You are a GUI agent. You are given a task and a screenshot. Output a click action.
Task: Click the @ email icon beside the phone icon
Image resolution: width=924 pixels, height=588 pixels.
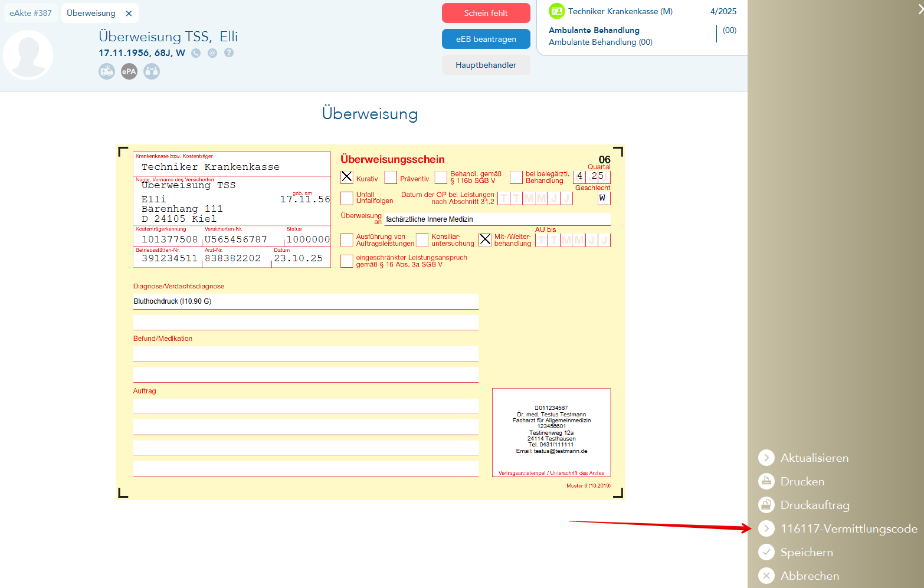click(212, 53)
